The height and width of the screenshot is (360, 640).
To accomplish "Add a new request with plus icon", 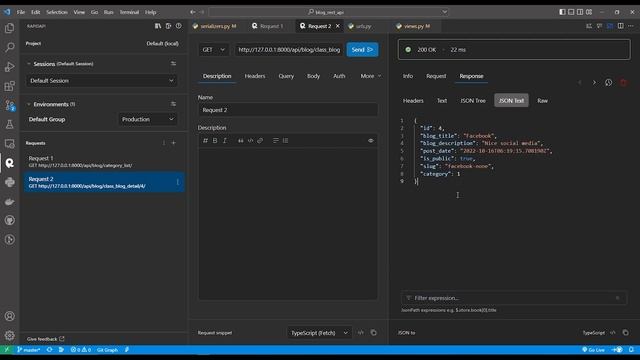I will point(174,143).
